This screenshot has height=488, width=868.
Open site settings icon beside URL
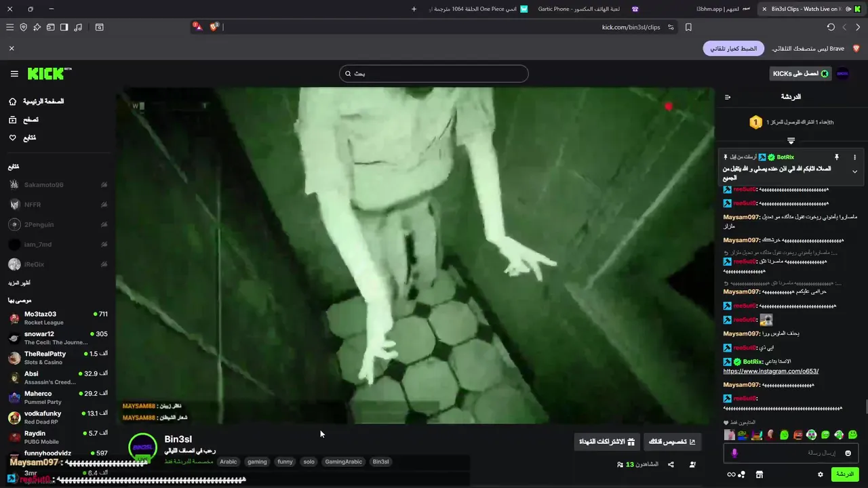pos(671,27)
